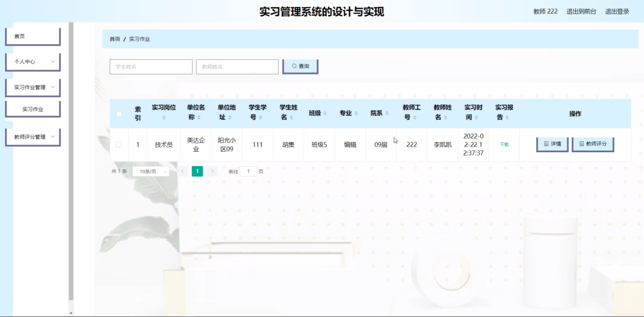Select page 1 pagination button
Image resolution: width=644 pixels, height=317 pixels.
(x=197, y=171)
